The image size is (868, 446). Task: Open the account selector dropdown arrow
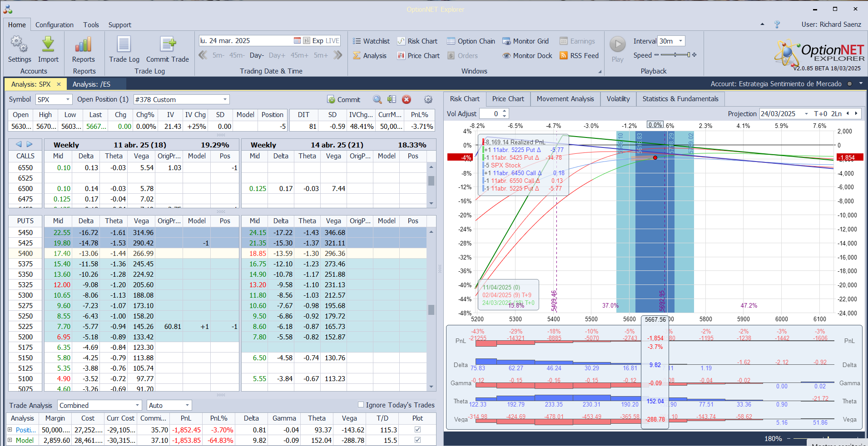point(861,83)
